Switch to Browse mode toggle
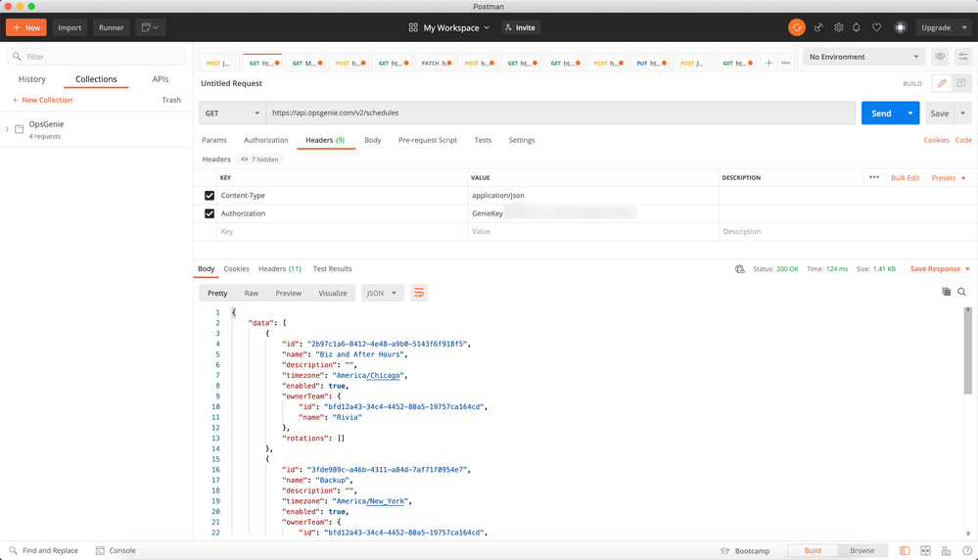 pyautogui.click(x=862, y=550)
